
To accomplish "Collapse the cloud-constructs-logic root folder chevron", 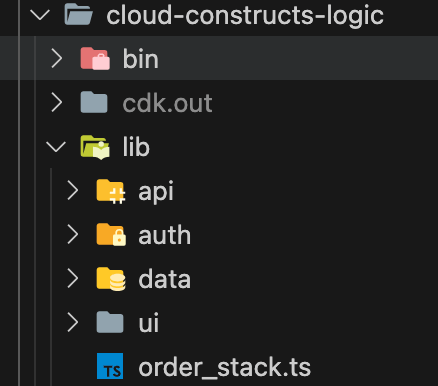I will coord(40,15).
